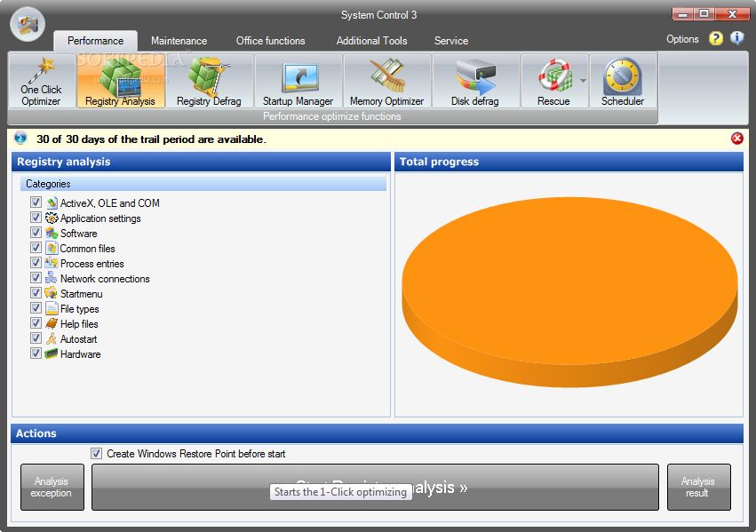
Task: Toggle the Hardware checkbox
Action: [36, 353]
